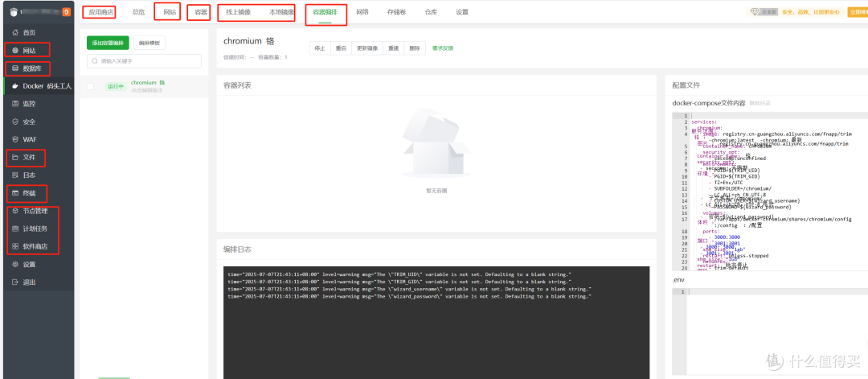
Task: Click the 网站 globe icon in sidebar
Action: tap(15, 51)
